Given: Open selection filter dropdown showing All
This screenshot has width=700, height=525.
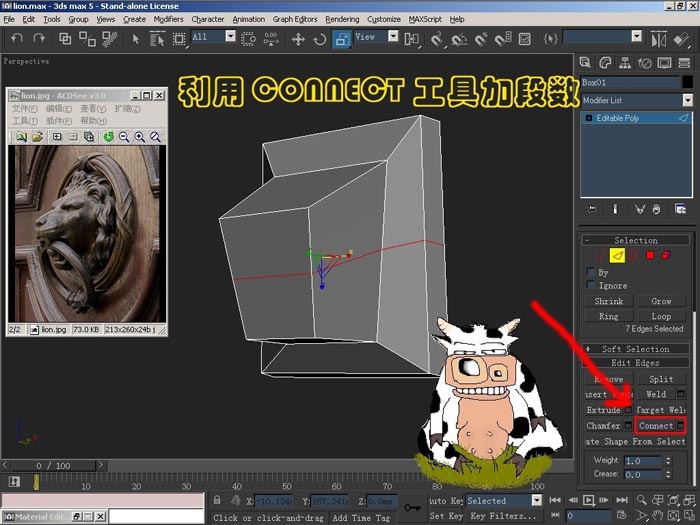Looking at the screenshot, I should click(x=230, y=36).
